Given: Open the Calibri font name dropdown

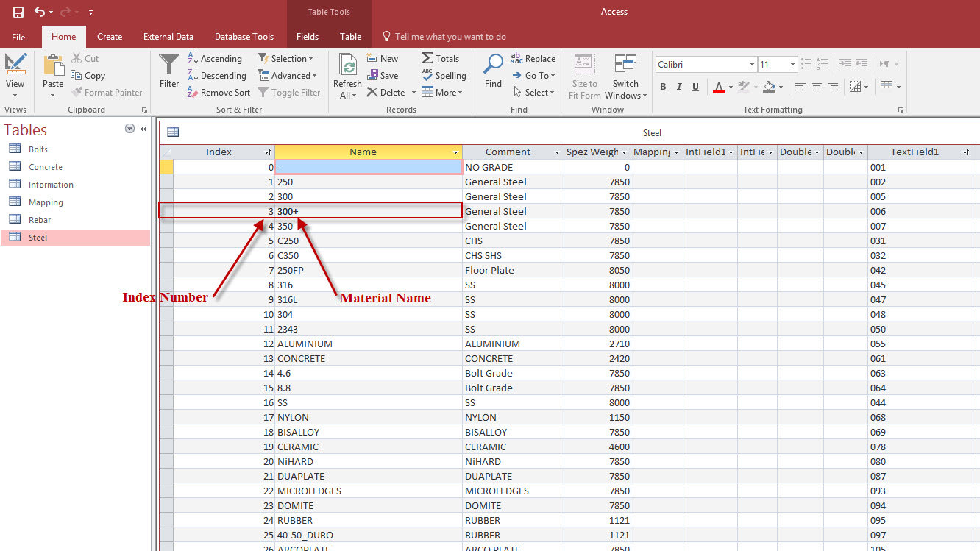Looking at the screenshot, I should click(x=752, y=65).
